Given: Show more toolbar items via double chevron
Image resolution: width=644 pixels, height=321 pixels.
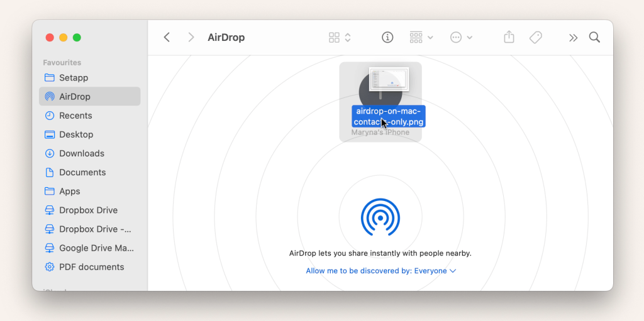Looking at the screenshot, I should (573, 38).
